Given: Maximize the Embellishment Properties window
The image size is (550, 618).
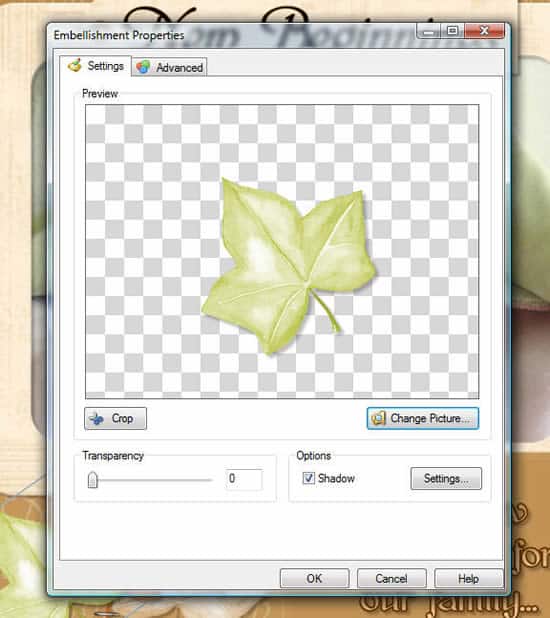Looking at the screenshot, I should 453,31.
